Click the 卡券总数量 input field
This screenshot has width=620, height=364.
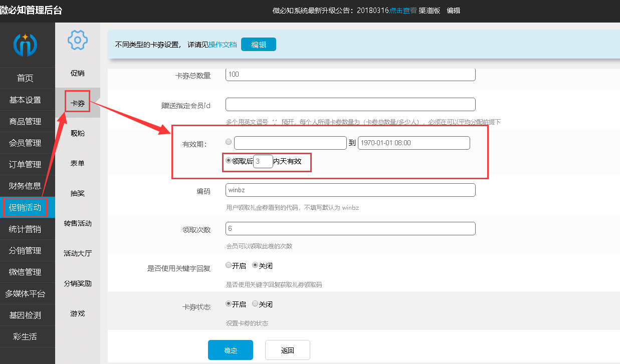point(350,74)
